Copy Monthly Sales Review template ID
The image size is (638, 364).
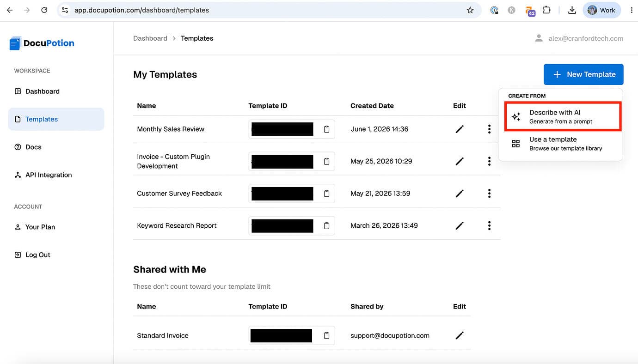click(326, 129)
